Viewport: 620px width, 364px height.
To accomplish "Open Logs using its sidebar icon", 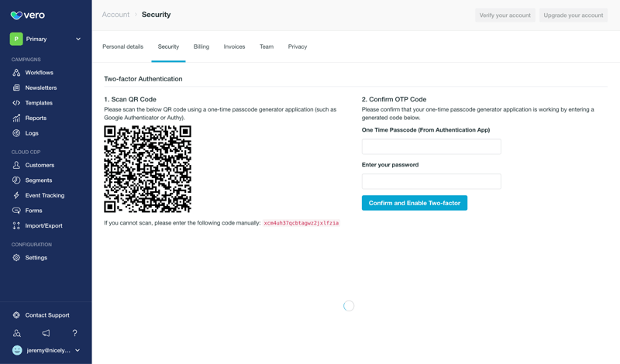I will pos(16,133).
